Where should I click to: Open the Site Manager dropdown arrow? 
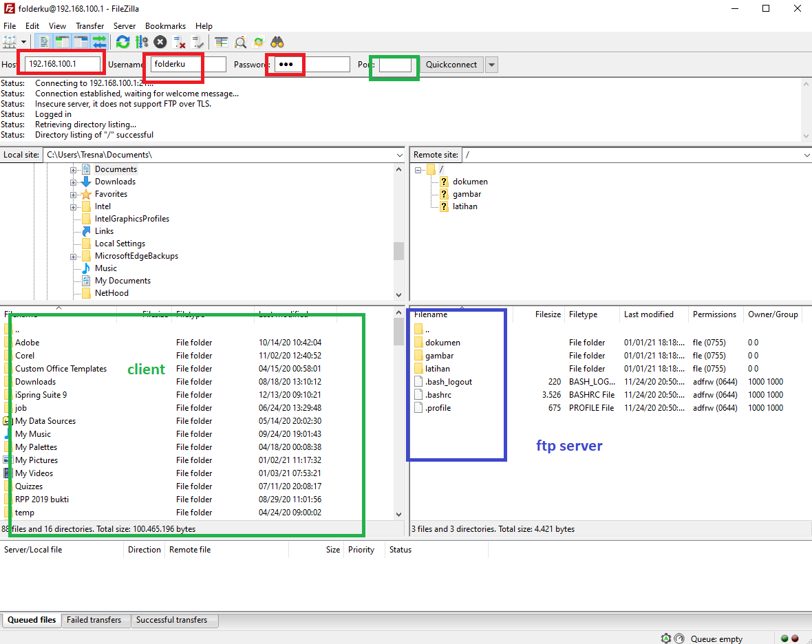(23, 42)
